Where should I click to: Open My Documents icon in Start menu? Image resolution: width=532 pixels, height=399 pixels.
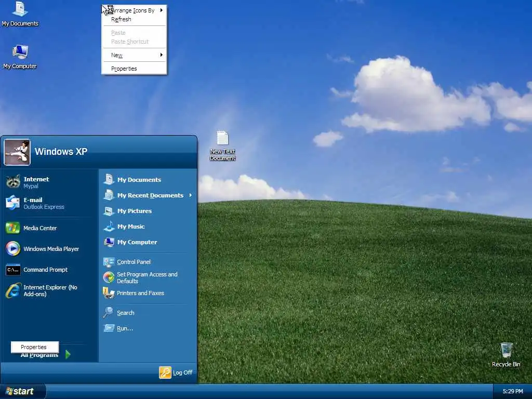pyautogui.click(x=109, y=179)
